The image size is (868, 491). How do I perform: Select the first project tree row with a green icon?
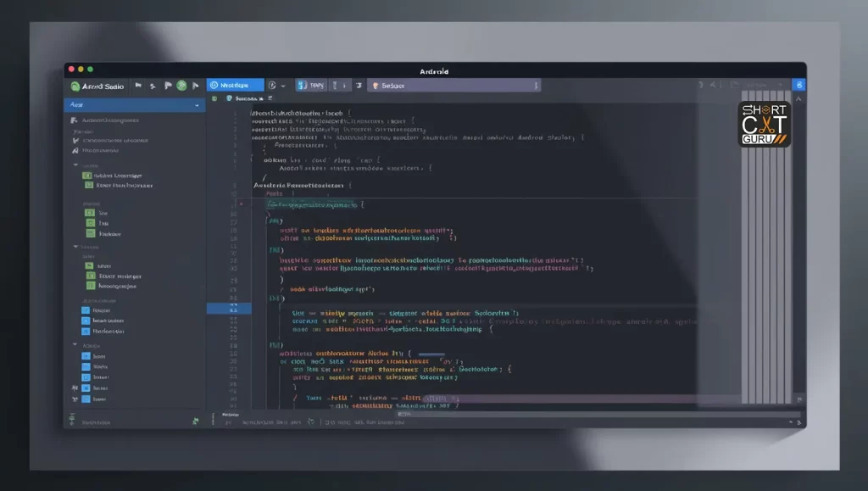(113, 176)
